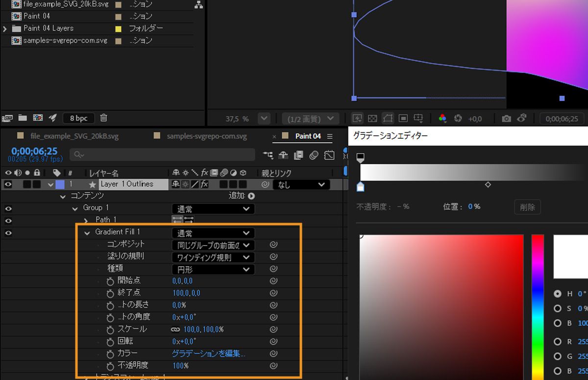
Task: Switch to samples-svgrepo-com.svg timeline tab
Action: (x=206, y=136)
